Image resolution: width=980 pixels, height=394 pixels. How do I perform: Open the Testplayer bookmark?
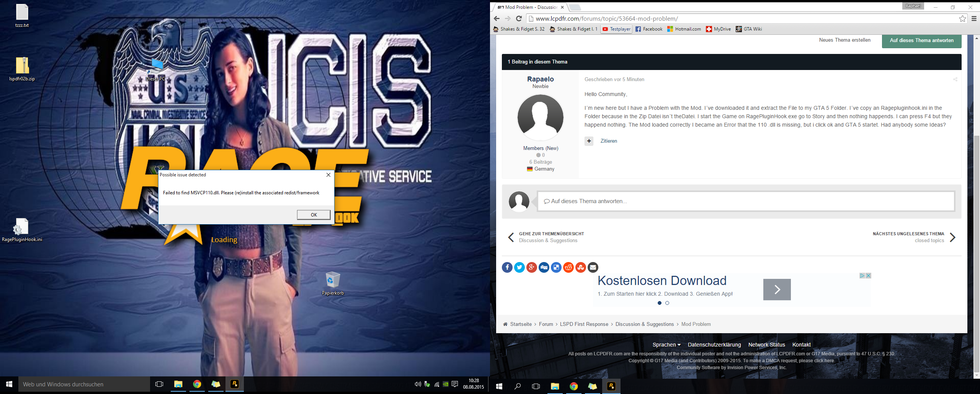pyautogui.click(x=616, y=29)
